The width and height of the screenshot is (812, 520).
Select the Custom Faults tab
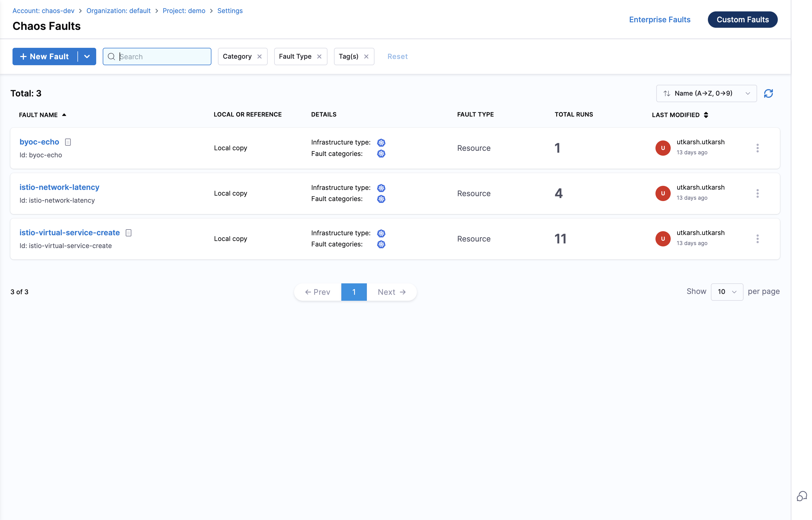tap(742, 20)
